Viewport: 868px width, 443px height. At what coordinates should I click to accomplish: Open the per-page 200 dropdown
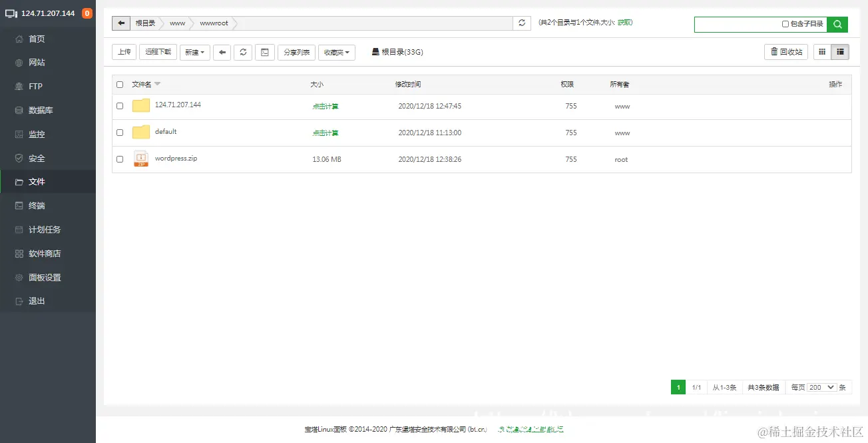click(821, 387)
